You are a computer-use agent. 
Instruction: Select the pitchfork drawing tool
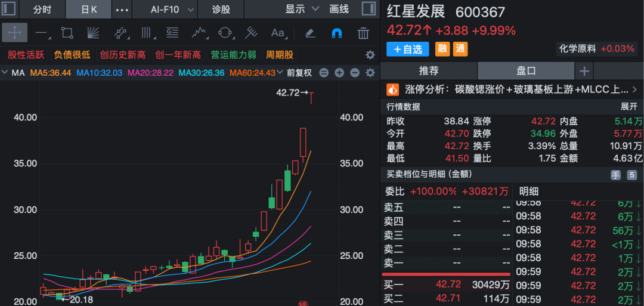(x=250, y=32)
